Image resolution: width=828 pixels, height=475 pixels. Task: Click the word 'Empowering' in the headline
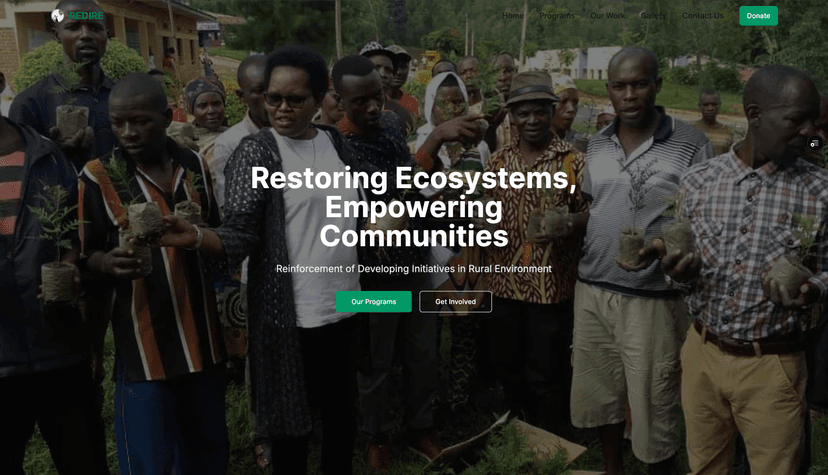413,207
